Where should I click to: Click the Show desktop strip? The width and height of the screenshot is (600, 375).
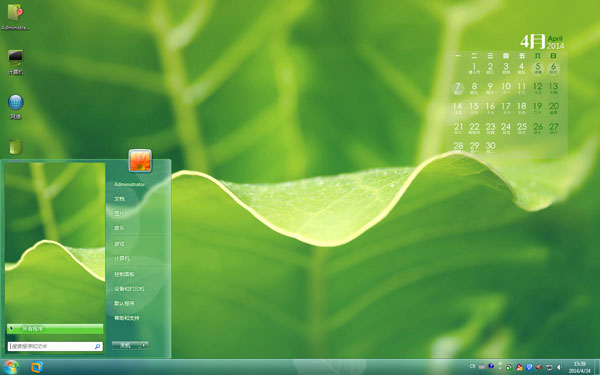click(x=597, y=367)
